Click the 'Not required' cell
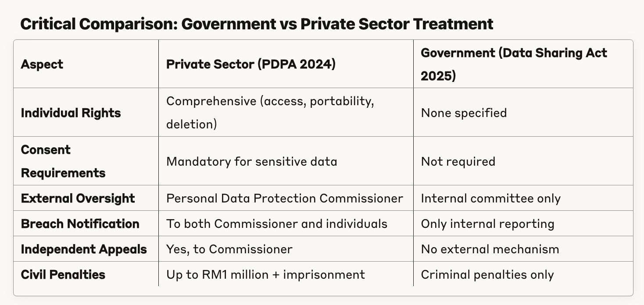Viewport: 644px width, 305px height. pos(458,161)
